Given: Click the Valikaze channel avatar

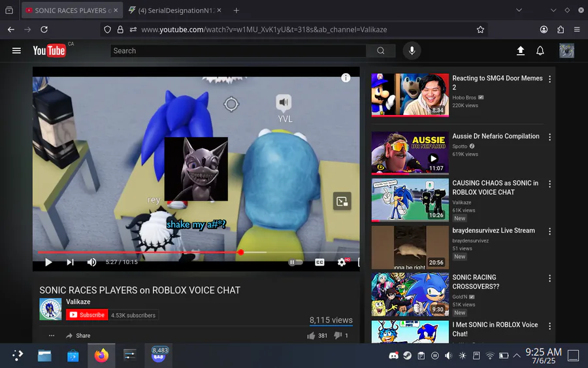Looking at the screenshot, I should click(50, 309).
